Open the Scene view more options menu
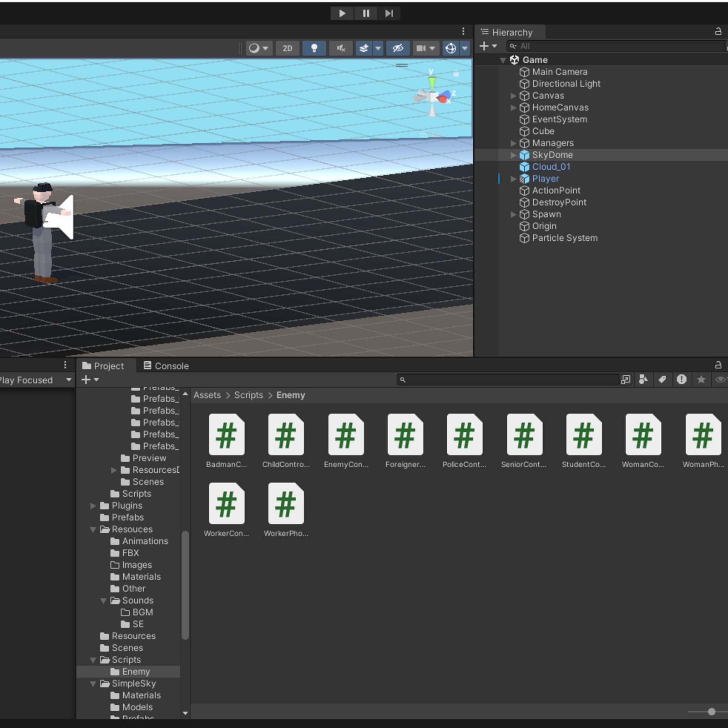This screenshot has height=728, width=728. [463, 31]
